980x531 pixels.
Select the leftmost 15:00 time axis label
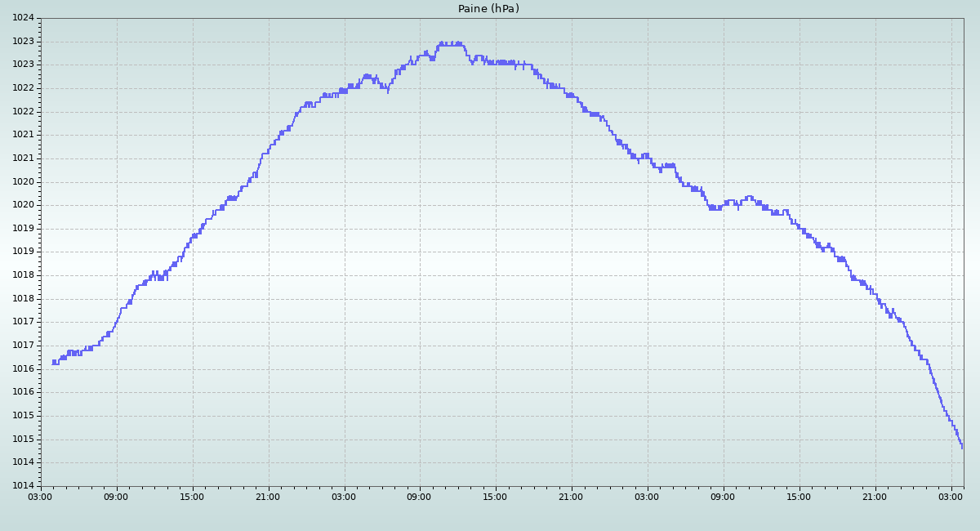(x=193, y=496)
